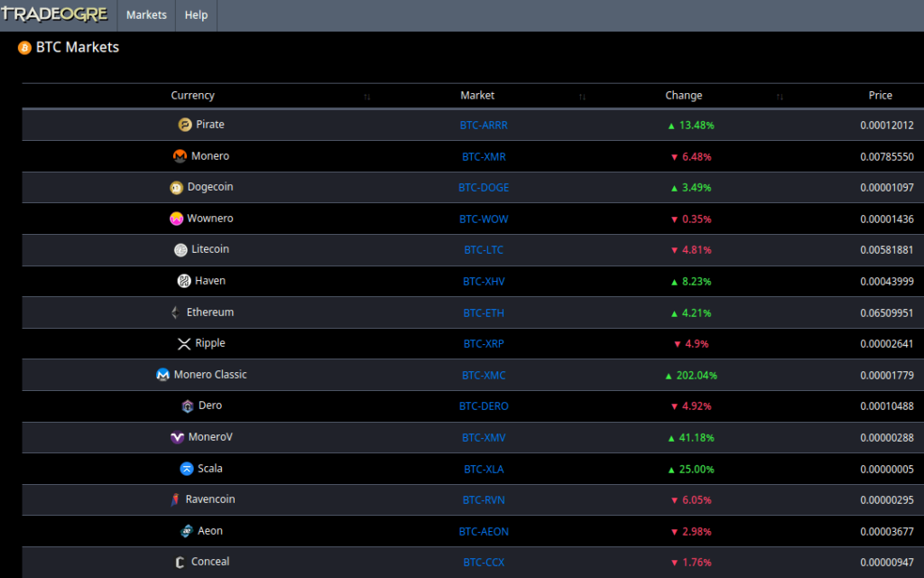Open the BTC-XMC market link
The image size is (924, 578).
(484, 376)
